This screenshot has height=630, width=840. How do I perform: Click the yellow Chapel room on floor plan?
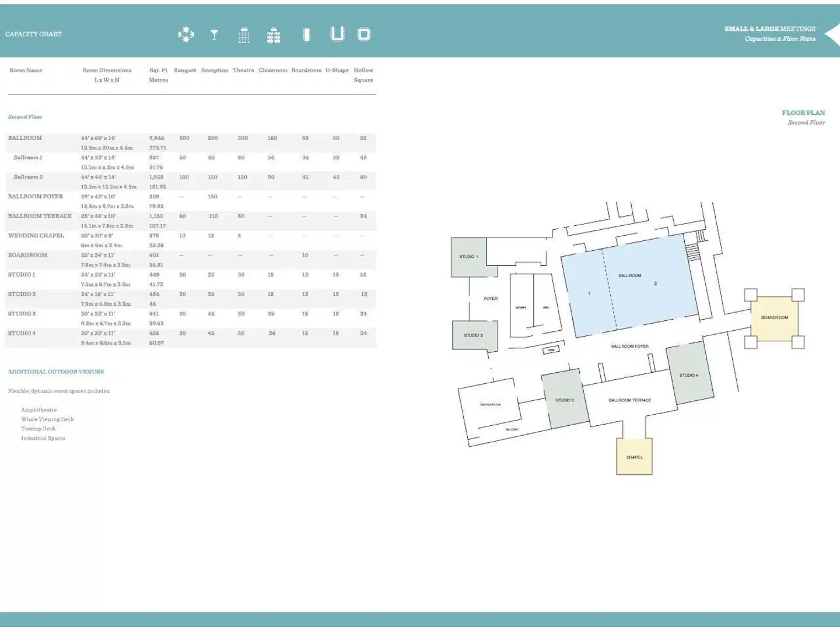634,457
